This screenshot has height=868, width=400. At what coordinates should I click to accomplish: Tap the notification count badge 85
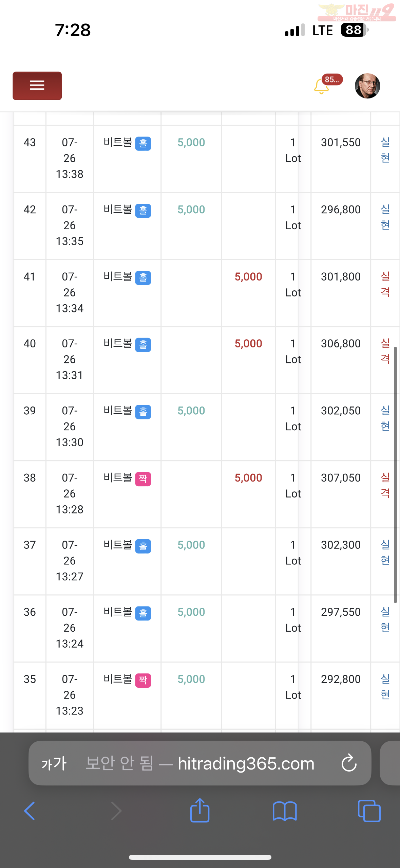point(332,79)
